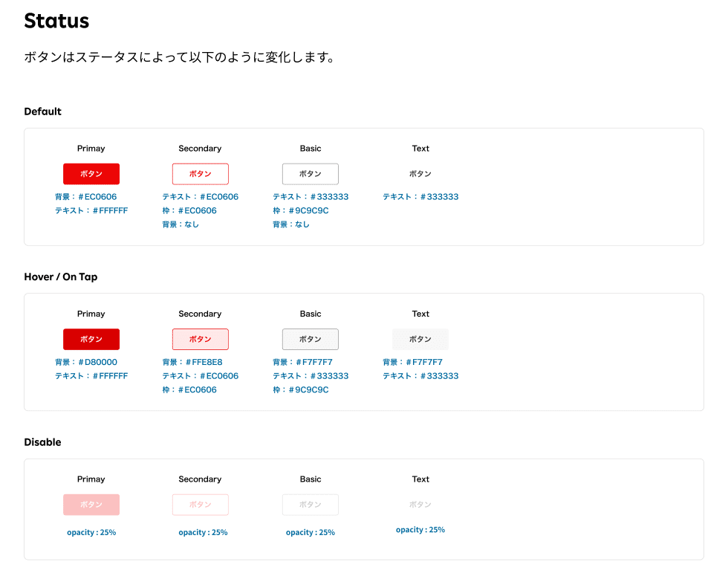Screen dimensions: 728x576
Task: Click テキスト：#FFFFFF under Default Primary
Action: (x=91, y=211)
